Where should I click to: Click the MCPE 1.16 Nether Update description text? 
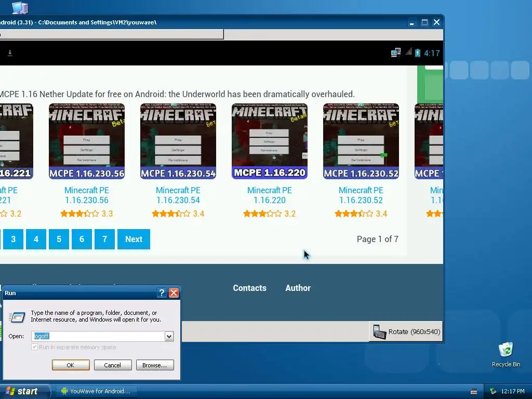(x=177, y=94)
